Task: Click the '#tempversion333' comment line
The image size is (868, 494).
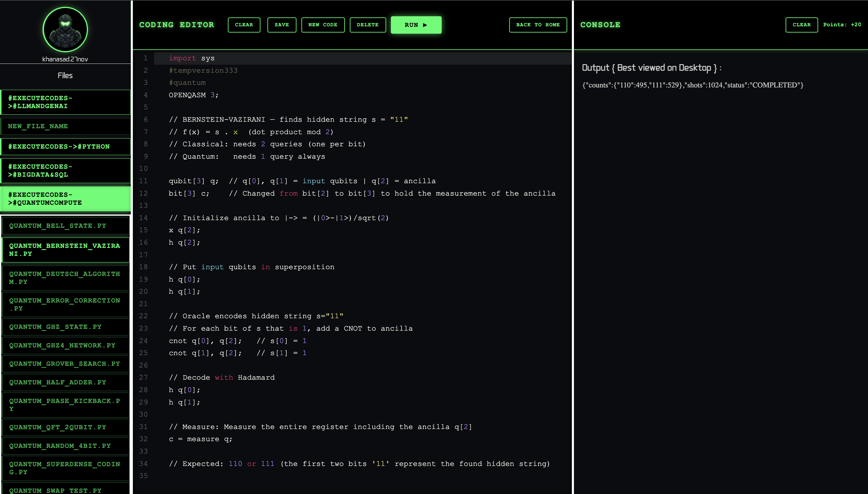Action: tap(203, 70)
